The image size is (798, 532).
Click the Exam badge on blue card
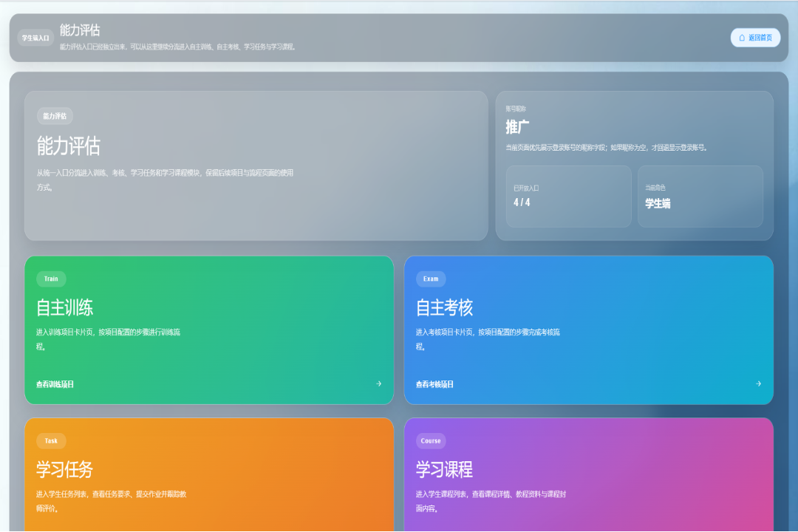[431, 279]
